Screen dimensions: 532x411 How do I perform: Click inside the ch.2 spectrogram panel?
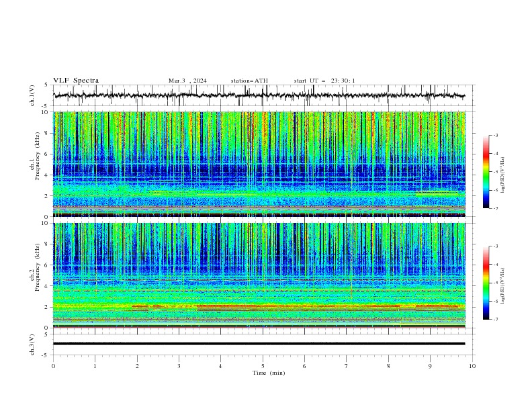coord(259,275)
